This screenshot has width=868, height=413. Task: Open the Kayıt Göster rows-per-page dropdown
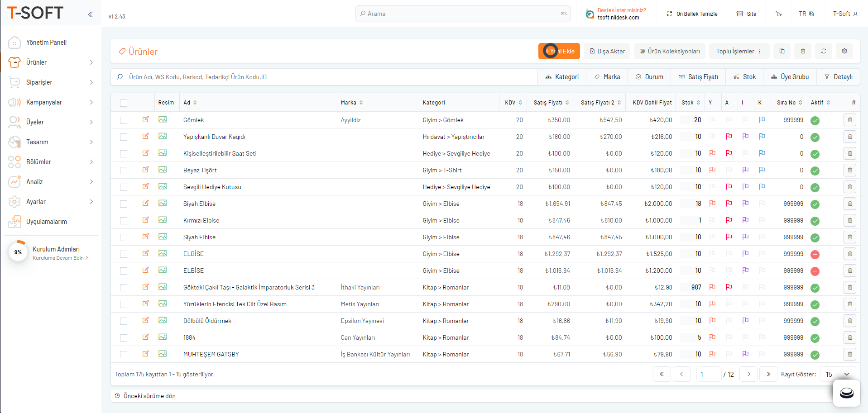[x=837, y=374]
